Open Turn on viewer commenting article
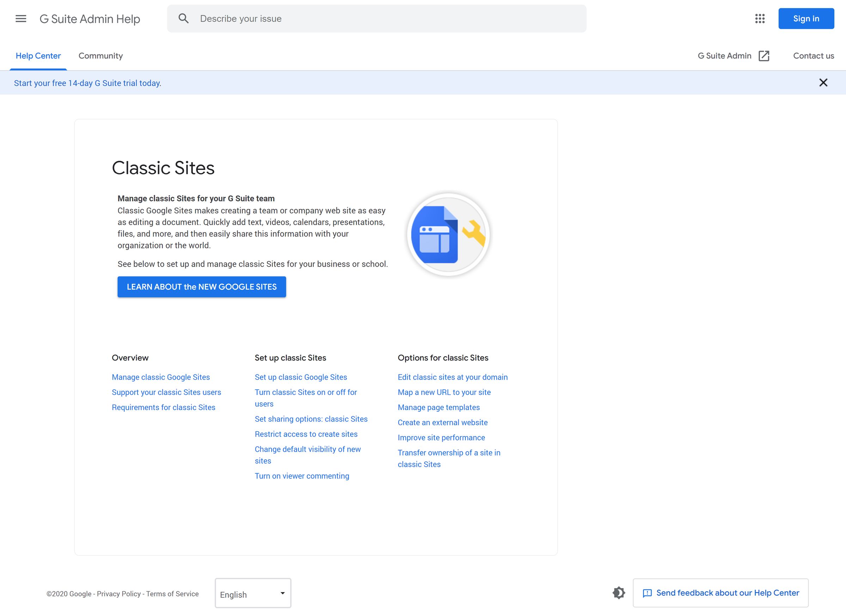Viewport: 846px width, 616px height. tap(302, 476)
